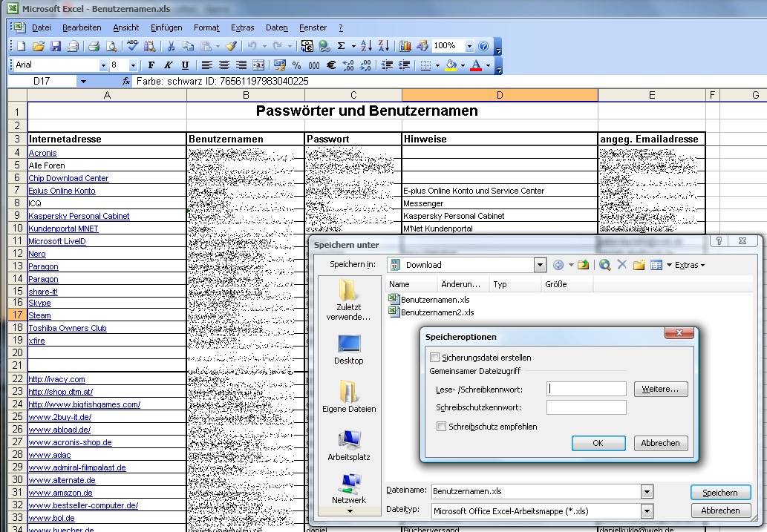Click OK in Speicheroptionen dialog
Screen dimensions: 767x532
[x=598, y=443]
